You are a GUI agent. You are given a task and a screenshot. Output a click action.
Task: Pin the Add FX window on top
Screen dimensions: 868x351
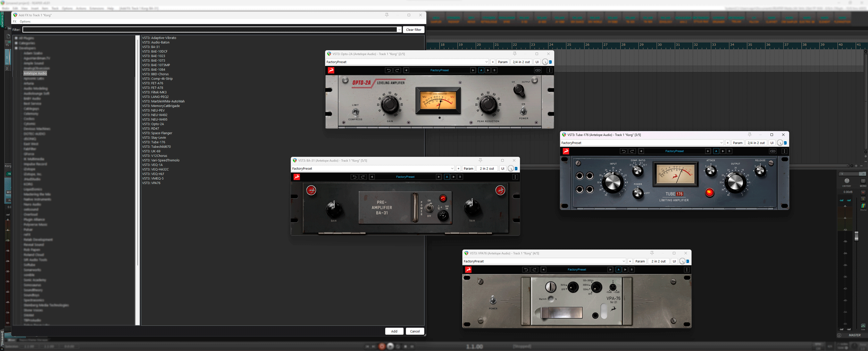point(387,15)
